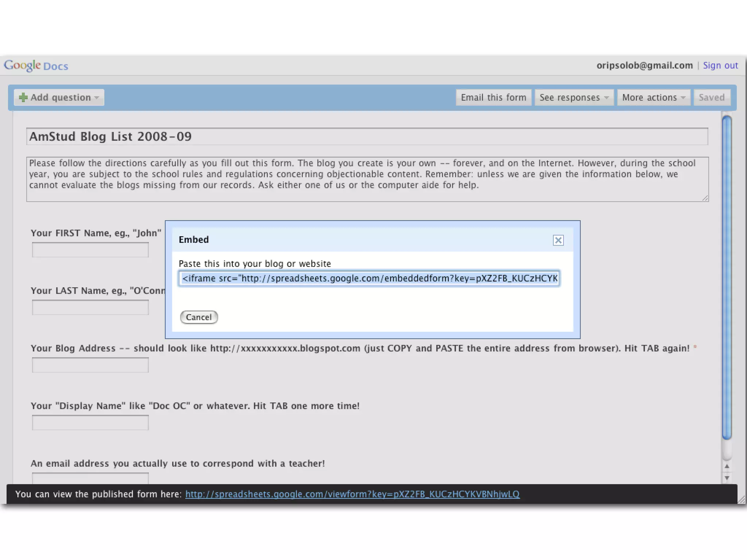Click description box resize grip
Screen dimensions: 747x560
[x=705, y=198]
